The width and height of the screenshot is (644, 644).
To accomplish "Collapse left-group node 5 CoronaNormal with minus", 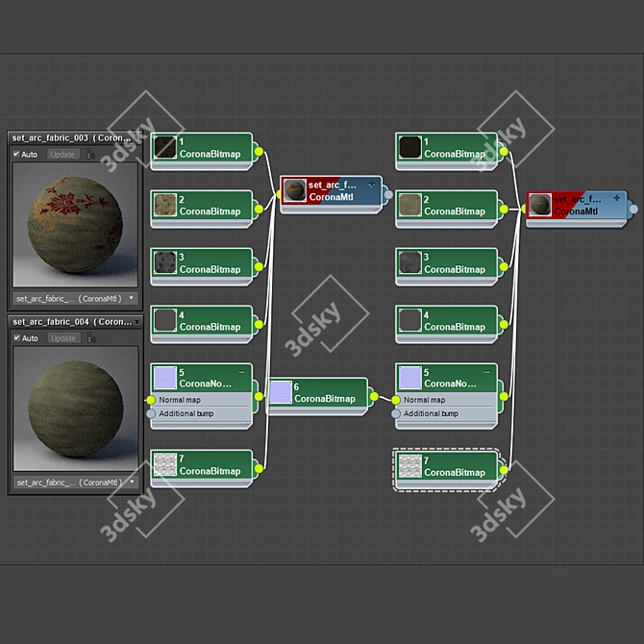I will pyautogui.click(x=242, y=372).
